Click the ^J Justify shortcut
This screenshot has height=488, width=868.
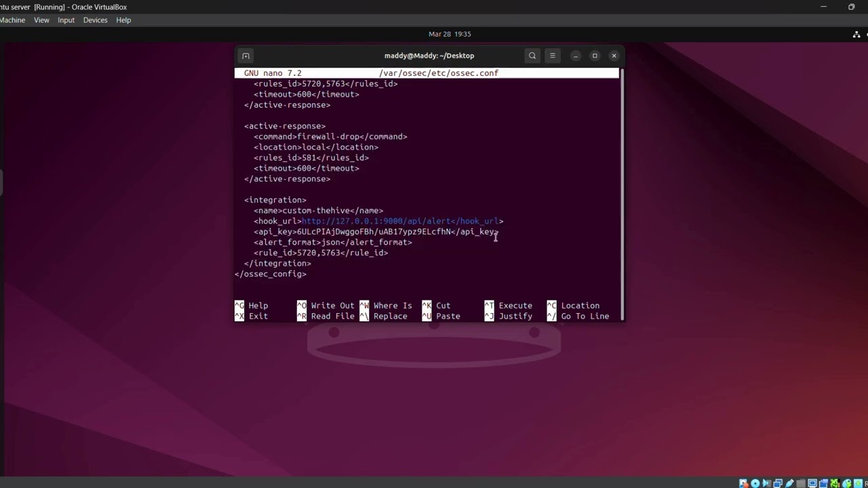pos(509,317)
